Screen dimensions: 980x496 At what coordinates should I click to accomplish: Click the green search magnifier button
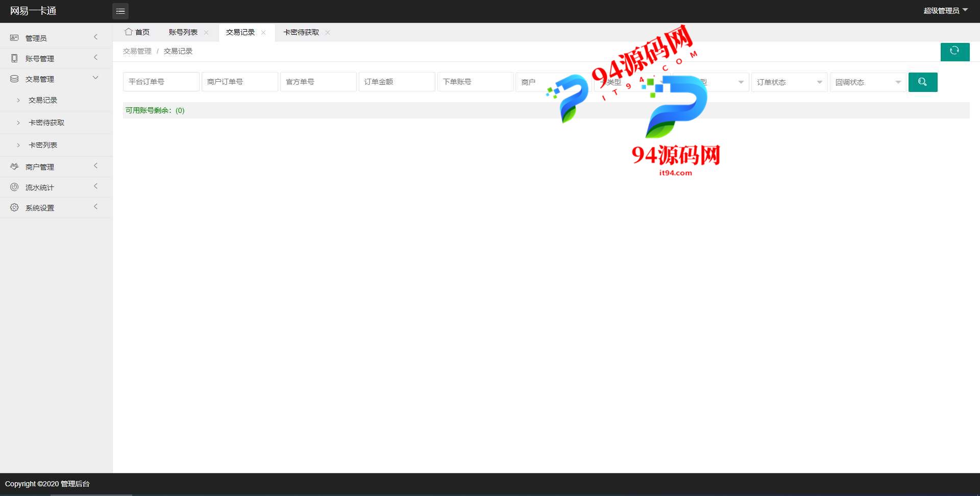coord(923,82)
